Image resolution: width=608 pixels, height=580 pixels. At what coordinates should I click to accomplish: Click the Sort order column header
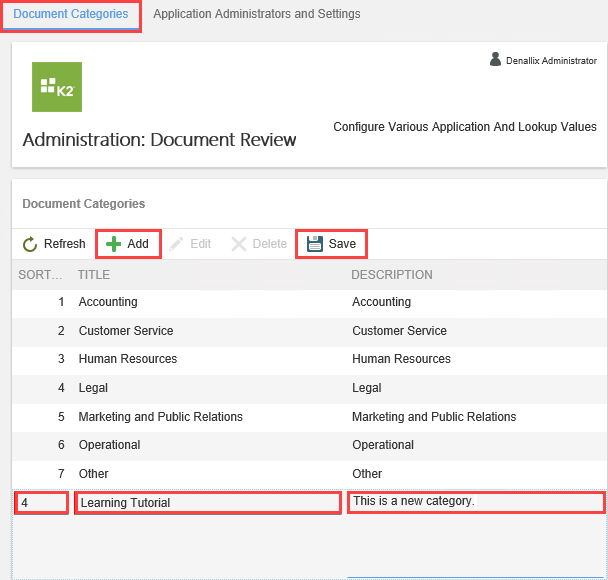coord(40,275)
